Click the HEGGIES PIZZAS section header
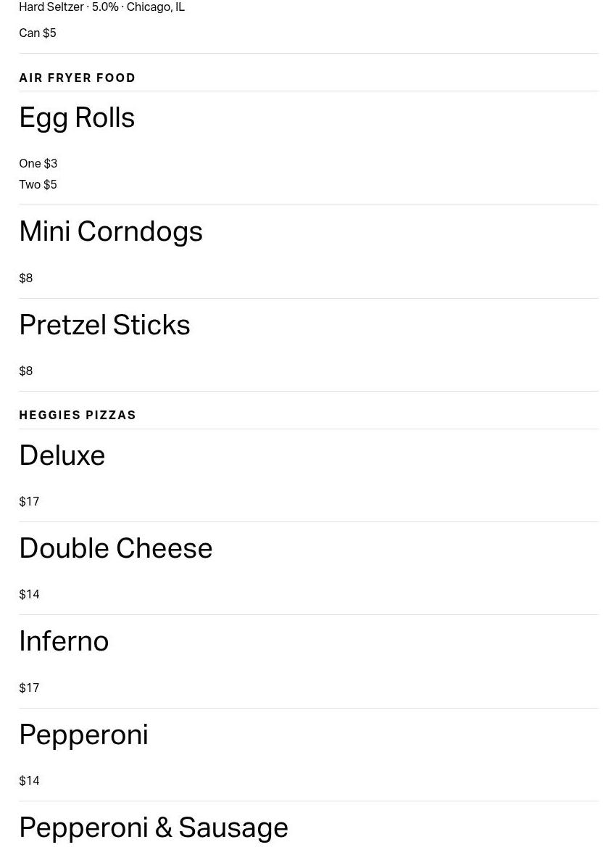The image size is (616, 850). coord(78,415)
